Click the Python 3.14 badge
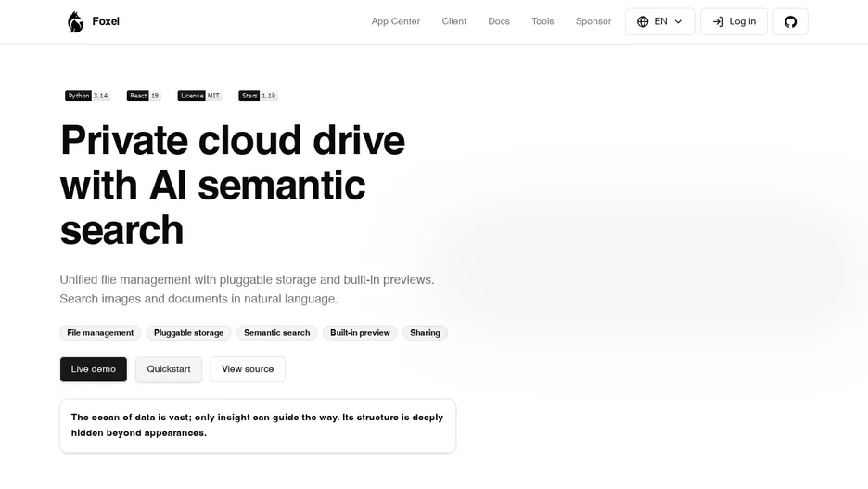 87,96
